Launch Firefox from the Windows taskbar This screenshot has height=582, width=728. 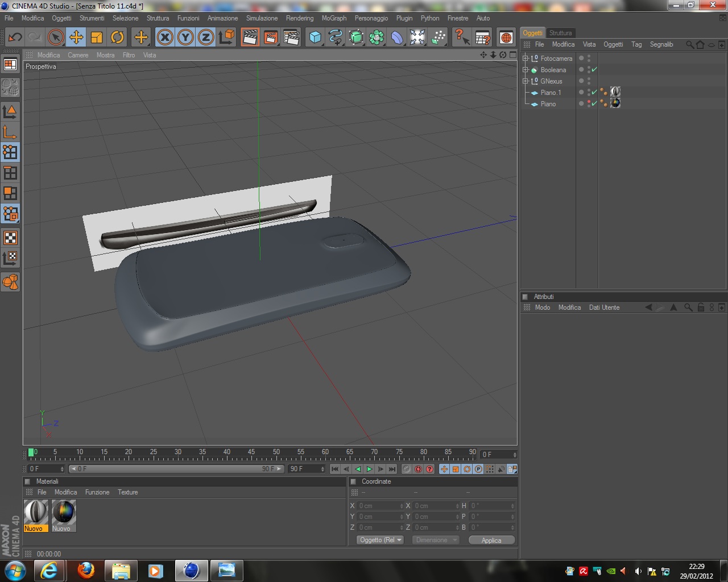point(86,570)
